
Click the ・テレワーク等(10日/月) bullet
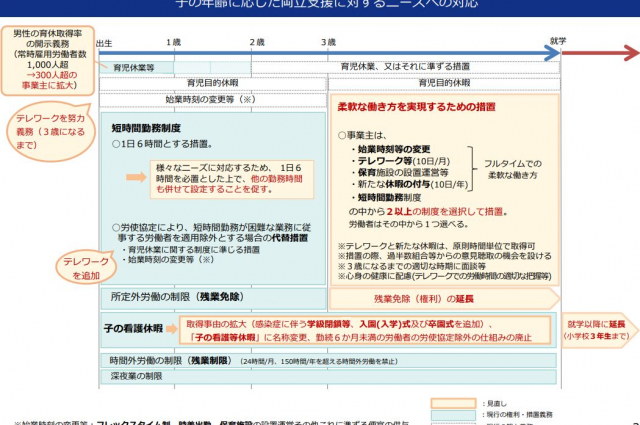tap(401, 161)
